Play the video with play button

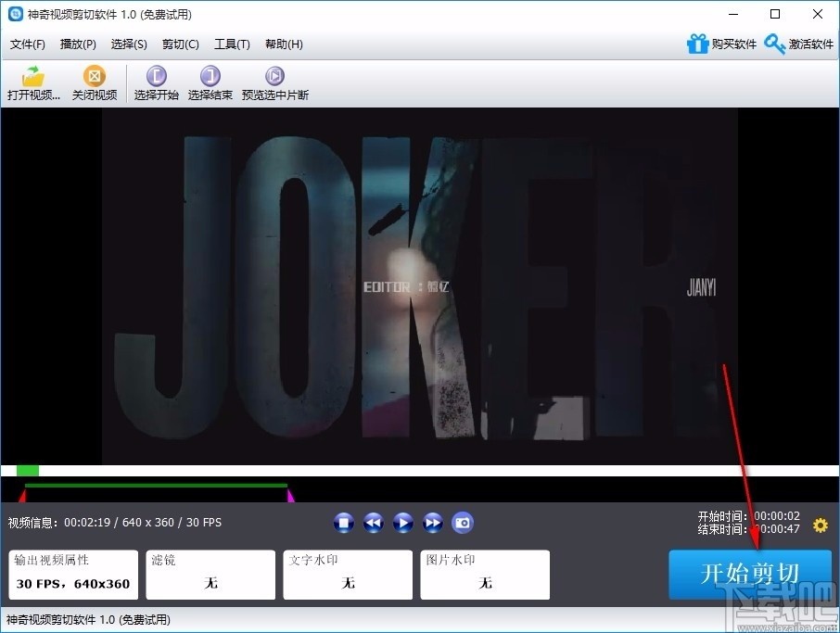pos(403,523)
